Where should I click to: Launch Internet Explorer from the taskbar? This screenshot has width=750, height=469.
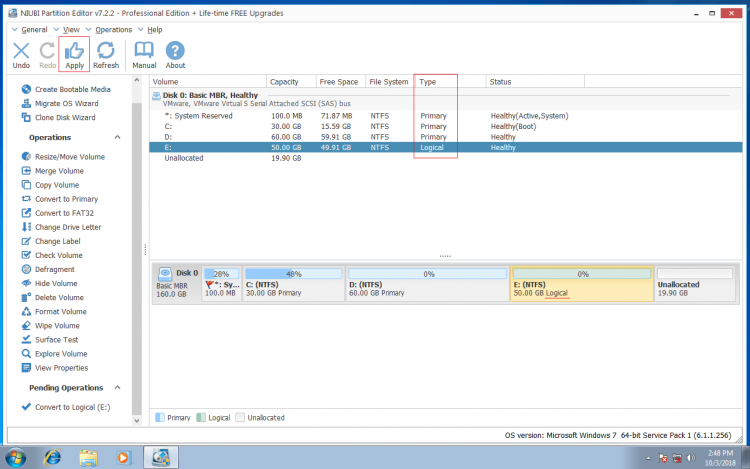pyautogui.click(x=53, y=458)
